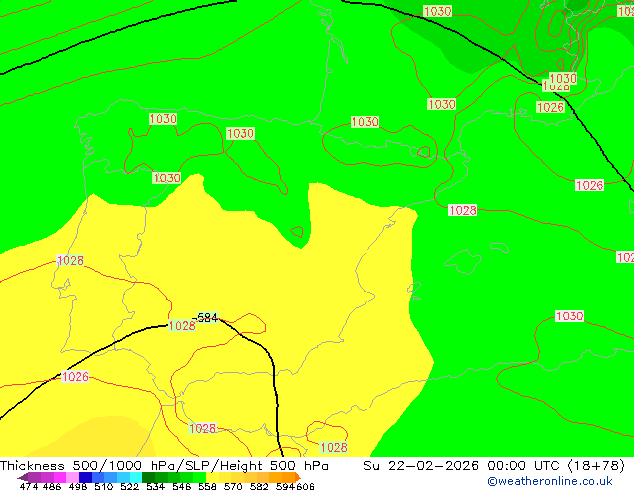Viewport: 634px width, 490px height.
Task: Pick the light pink legend swatch
Action: 72,477
